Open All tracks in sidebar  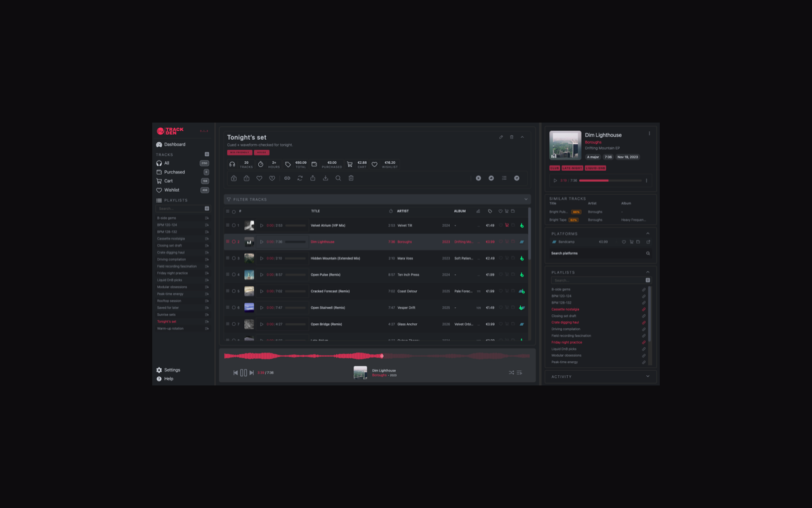point(182,163)
